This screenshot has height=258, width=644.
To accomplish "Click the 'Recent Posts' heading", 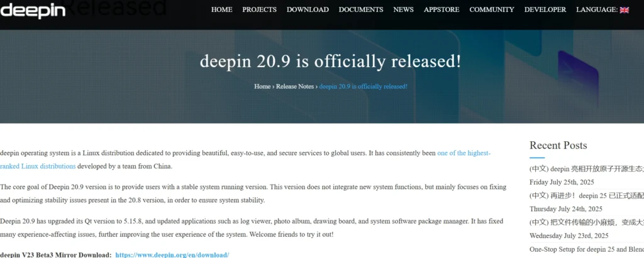I will (x=558, y=145).
